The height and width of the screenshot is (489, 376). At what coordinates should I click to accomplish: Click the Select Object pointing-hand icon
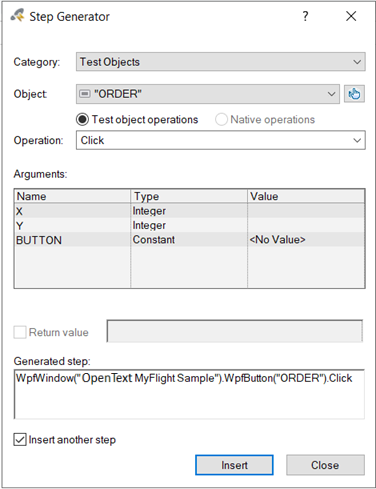coord(354,94)
